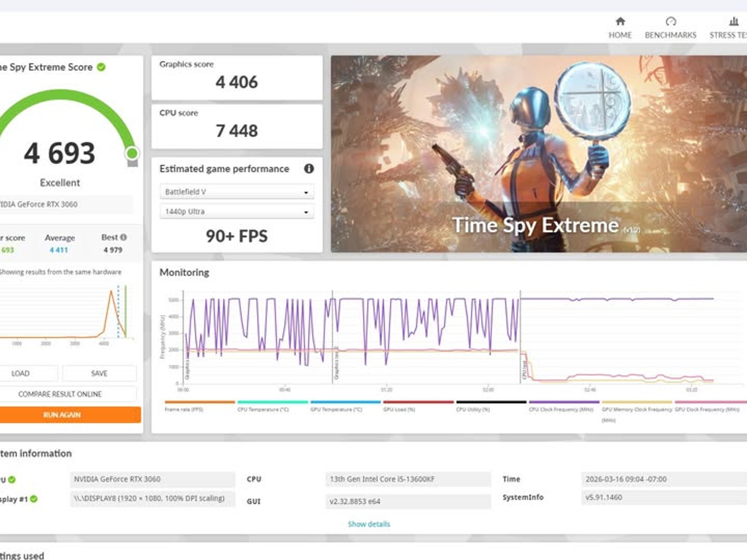
Task: Click the BENCHMARKS navigation label
Action: click(x=670, y=35)
